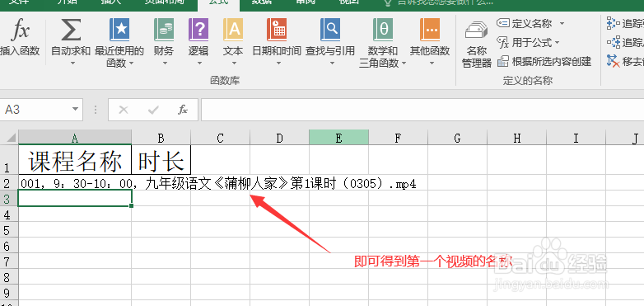Click Define Name (定义名称) button
The width and height of the screenshot is (644, 306).
coord(525,23)
